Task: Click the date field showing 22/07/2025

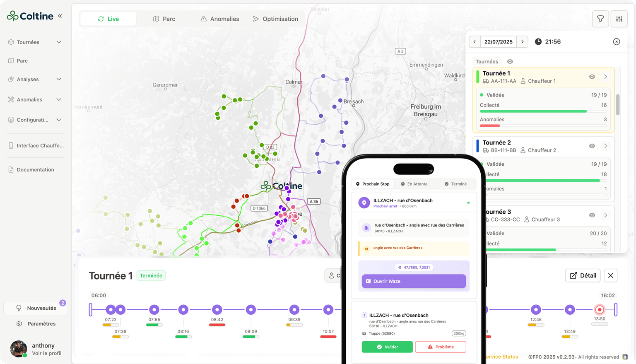Action: pos(498,41)
